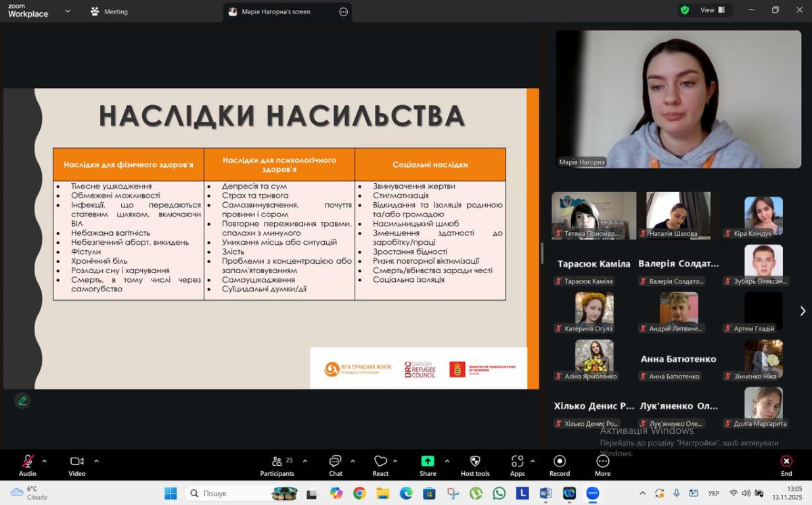Unmute the microphone Audio button
The width and height of the screenshot is (812, 505).
[28, 464]
